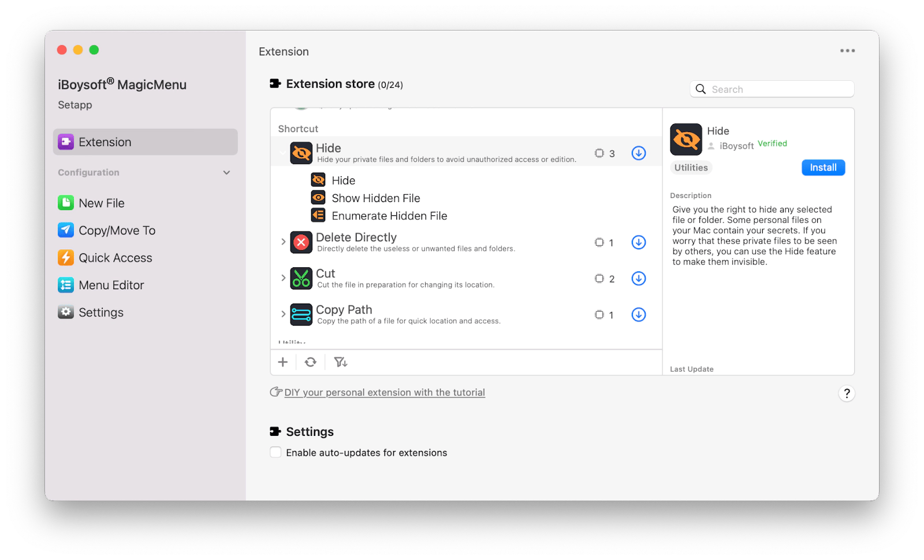924x560 pixels.
Task: Select the Copy Path extension title
Action: click(344, 310)
